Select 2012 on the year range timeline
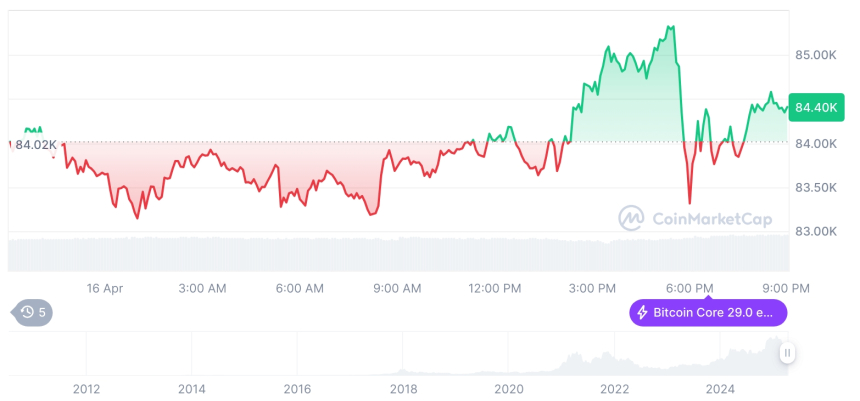Viewport: 860px width, 401px height. coord(86,388)
